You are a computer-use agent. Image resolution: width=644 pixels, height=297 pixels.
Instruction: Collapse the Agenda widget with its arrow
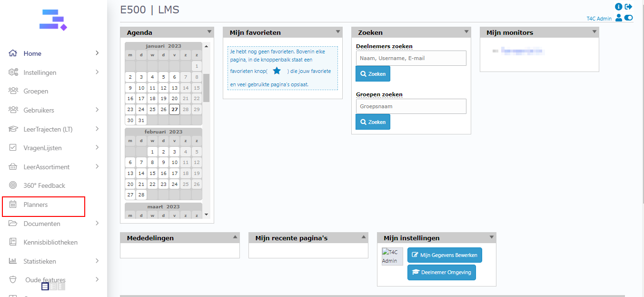(x=209, y=32)
